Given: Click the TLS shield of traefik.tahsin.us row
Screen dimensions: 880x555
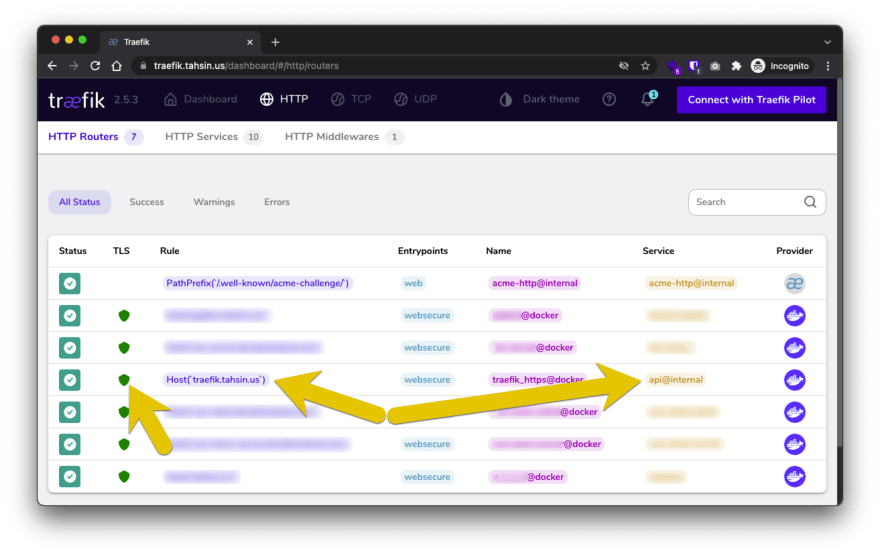Looking at the screenshot, I should click(124, 380).
